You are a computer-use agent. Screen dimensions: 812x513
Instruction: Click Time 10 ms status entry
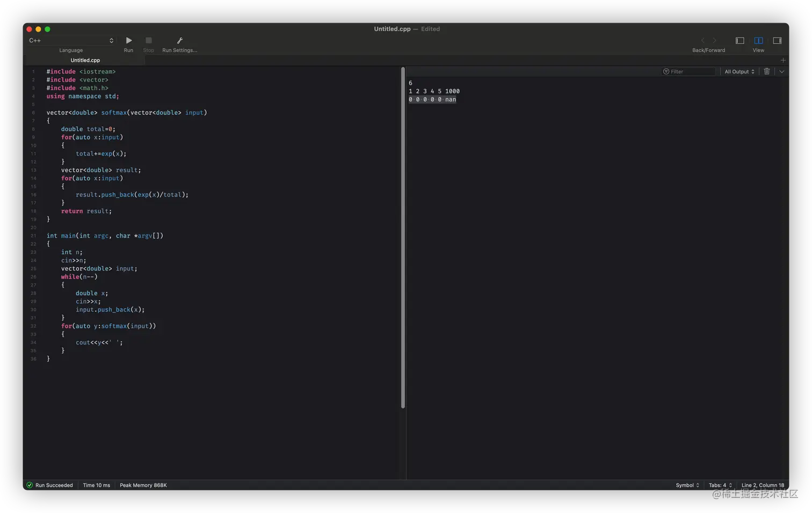click(x=97, y=485)
